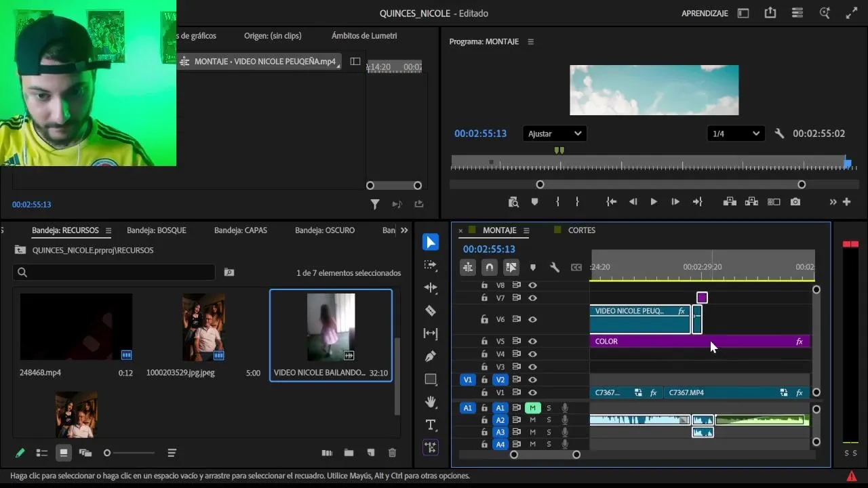
Task: Open timeline display settings wrench
Action: (555, 268)
